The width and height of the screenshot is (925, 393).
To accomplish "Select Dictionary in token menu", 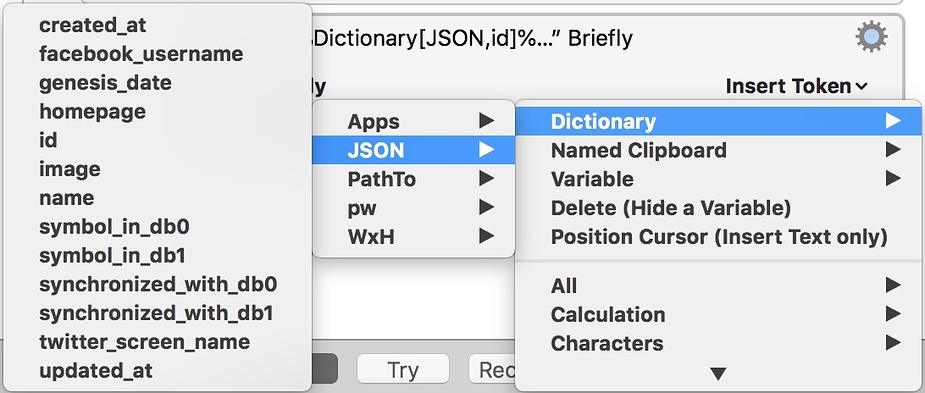I will point(719,122).
